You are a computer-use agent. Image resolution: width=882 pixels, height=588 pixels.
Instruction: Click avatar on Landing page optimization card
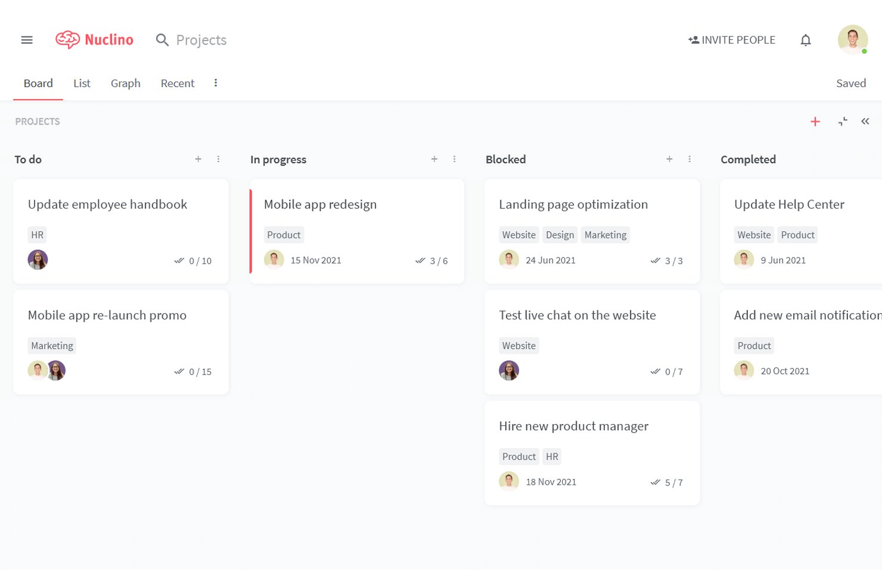pos(509,260)
